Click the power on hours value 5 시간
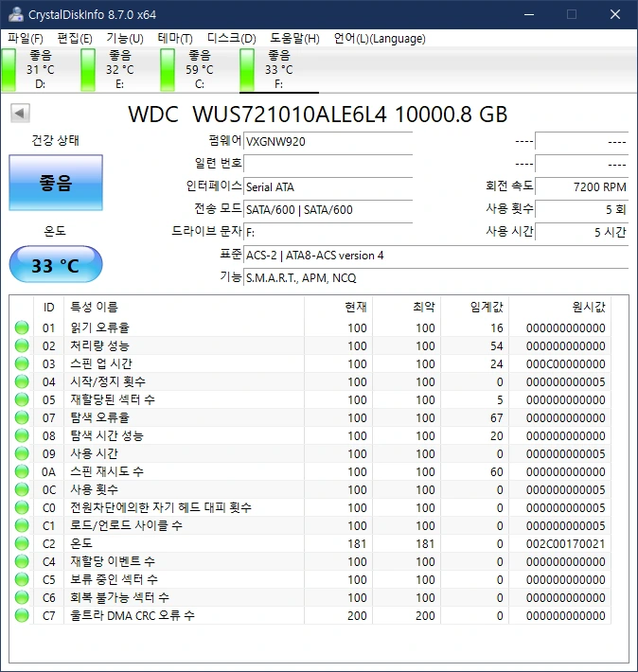 click(x=582, y=232)
